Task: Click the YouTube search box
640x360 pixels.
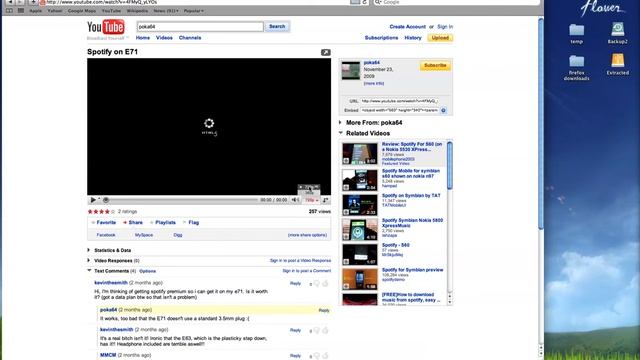Action: (x=200, y=27)
